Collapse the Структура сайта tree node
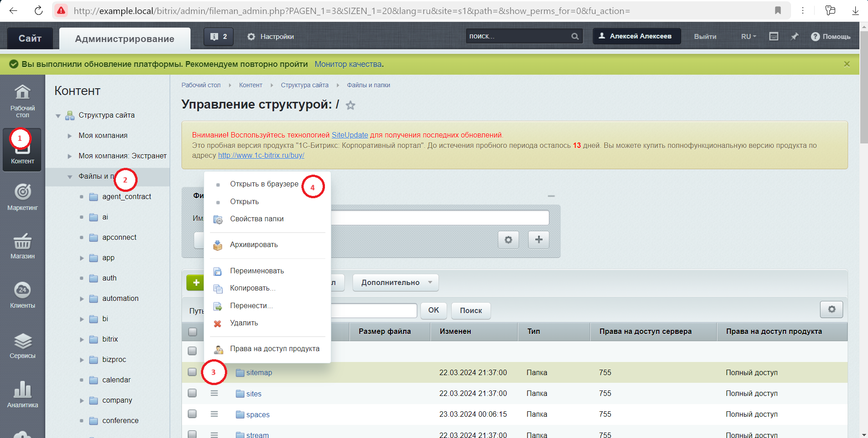Screen dimensions: 868x438 58,116
